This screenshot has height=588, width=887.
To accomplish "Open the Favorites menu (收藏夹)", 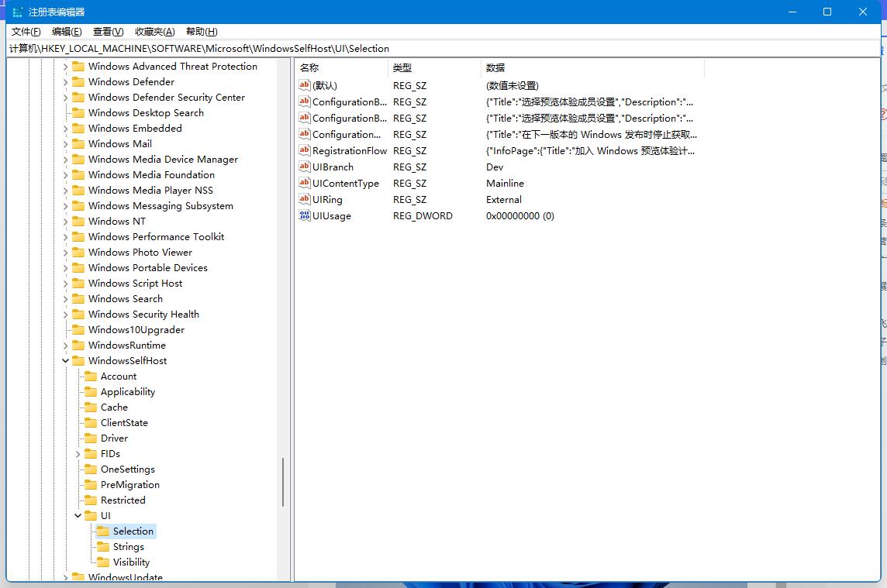I will pyautogui.click(x=155, y=32).
